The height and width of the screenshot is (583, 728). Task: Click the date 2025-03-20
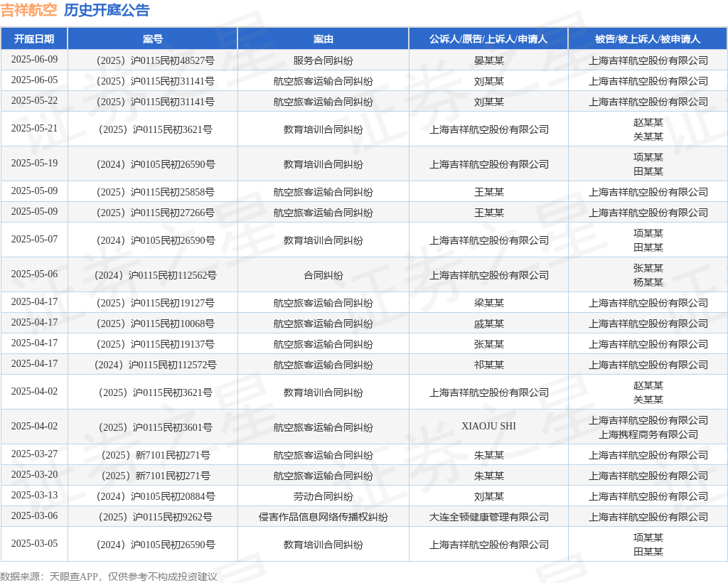click(34, 474)
